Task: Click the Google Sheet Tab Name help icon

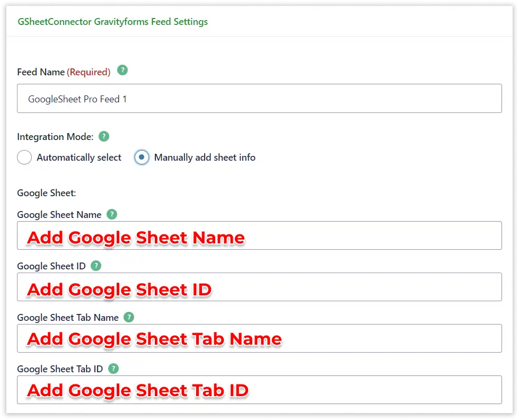Action: coord(129,317)
